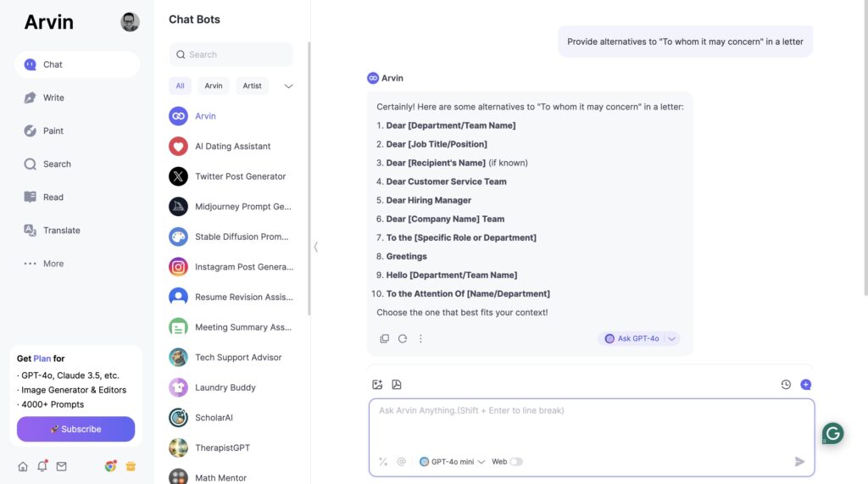The width and height of the screenshot is (868, 484).
Task: Open TherapistGPT bot
Action: click(x=231, y=448)
